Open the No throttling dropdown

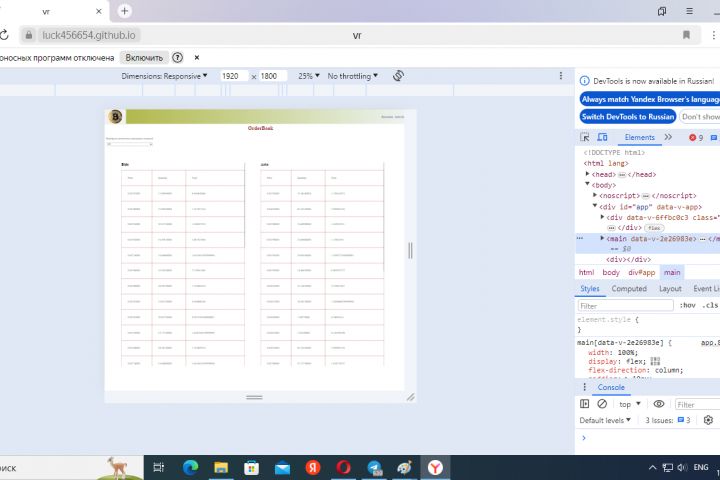(353, 76)
